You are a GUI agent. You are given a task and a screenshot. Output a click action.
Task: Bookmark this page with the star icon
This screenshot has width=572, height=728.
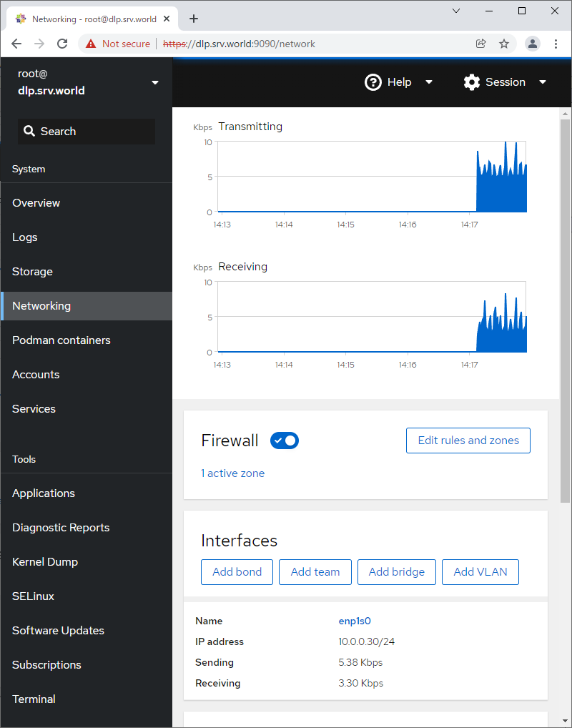[504, 44]
